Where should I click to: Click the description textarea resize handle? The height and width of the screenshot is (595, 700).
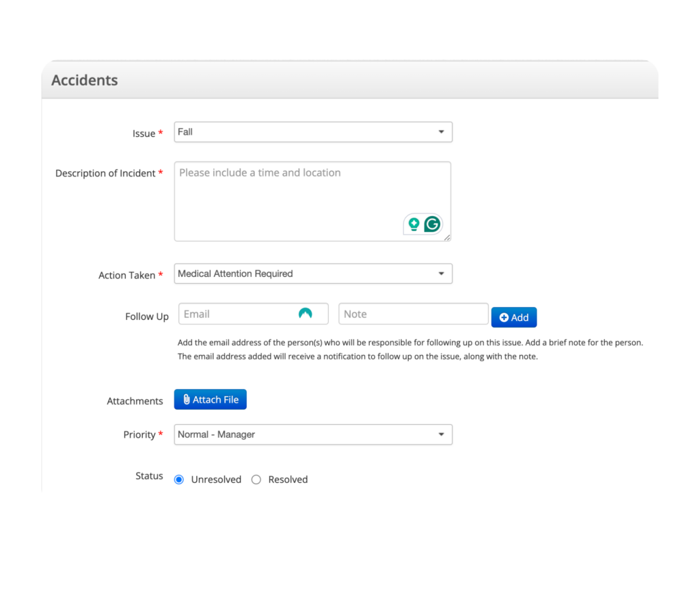(x=447, y=237)
